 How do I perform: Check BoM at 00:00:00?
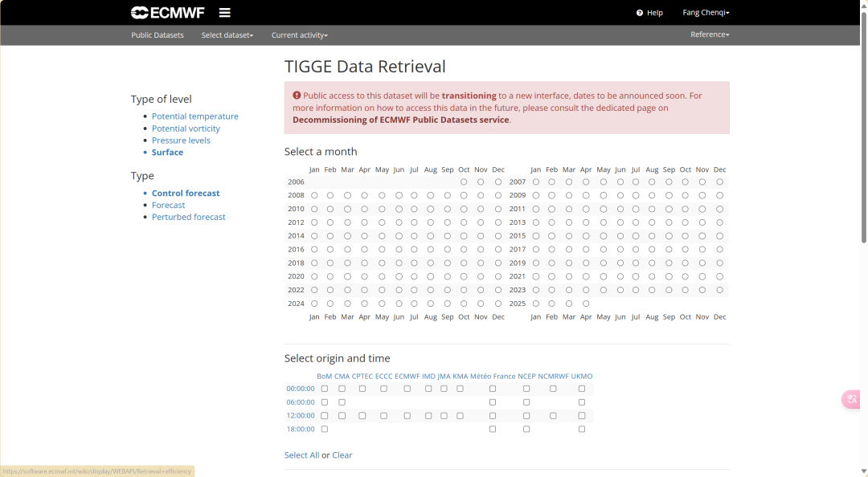[x=325, y=389]
